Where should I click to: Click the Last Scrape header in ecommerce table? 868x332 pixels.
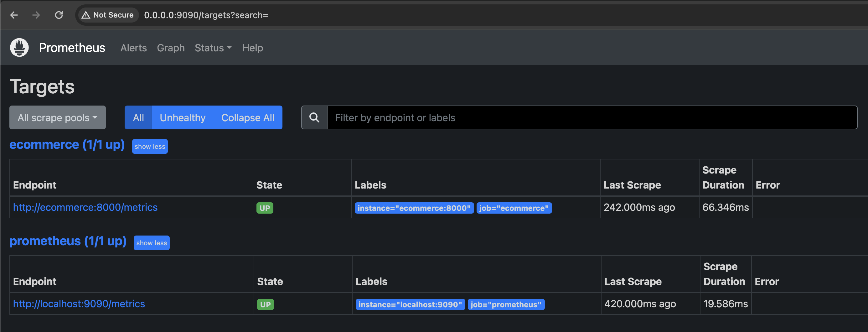pos(632,185)
